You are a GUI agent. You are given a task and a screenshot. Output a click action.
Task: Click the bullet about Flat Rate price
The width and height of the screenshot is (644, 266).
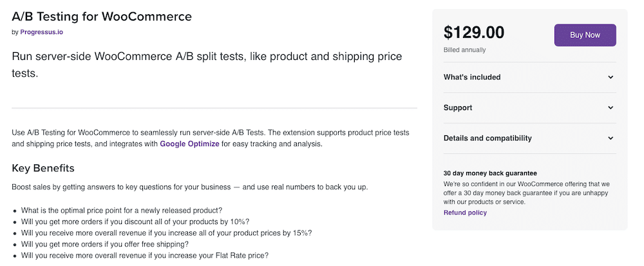pos(145,255)
